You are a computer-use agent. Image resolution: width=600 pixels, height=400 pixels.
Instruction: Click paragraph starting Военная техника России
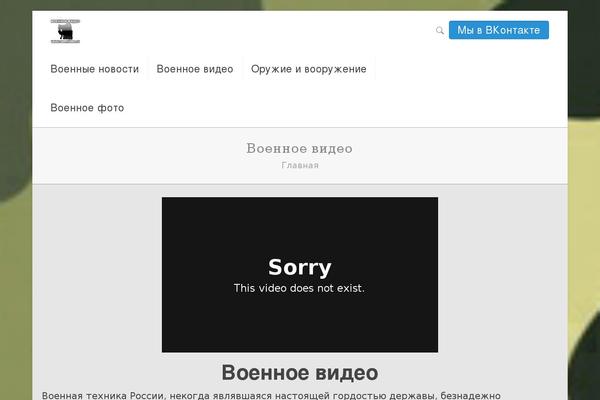pos(271,395)
